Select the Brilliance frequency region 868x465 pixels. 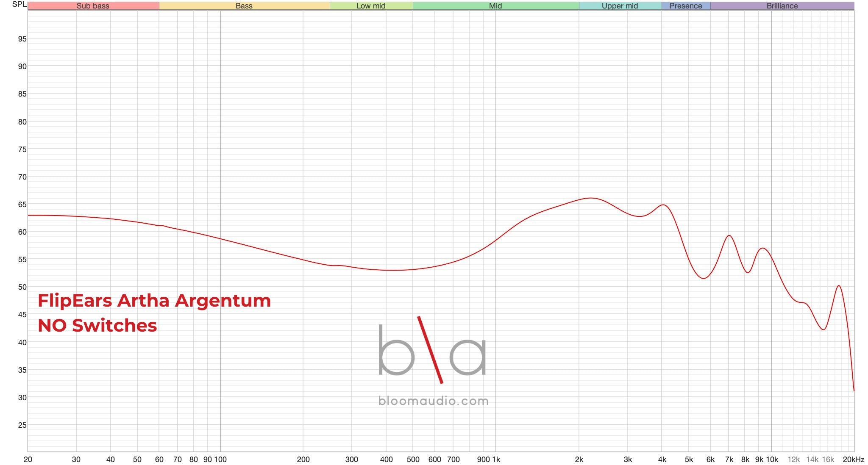click(x=782, y=6)
